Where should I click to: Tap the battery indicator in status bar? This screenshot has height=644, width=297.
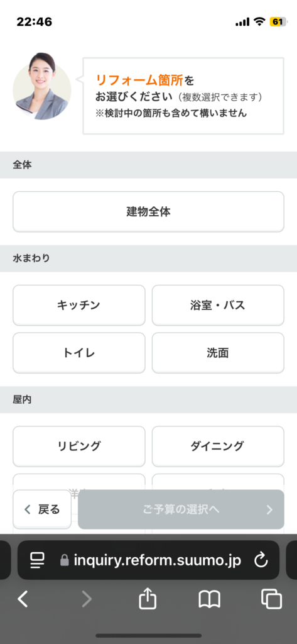(279, 22)
